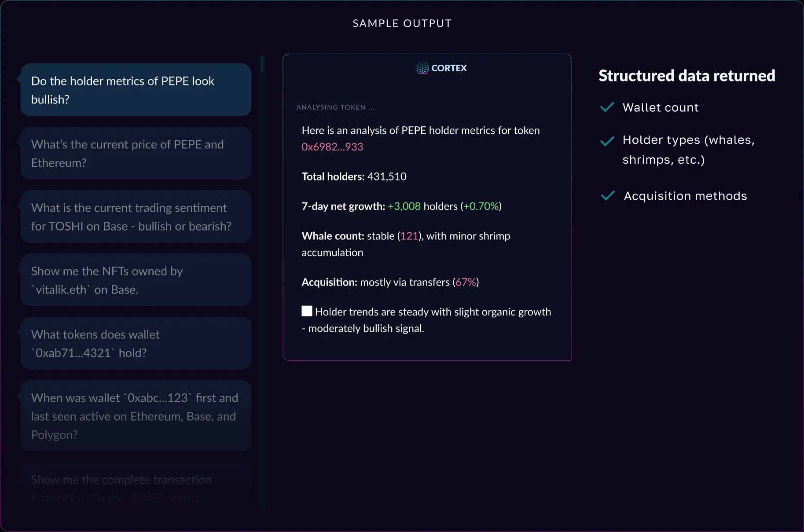The width and height of the screenshot is (804, 532).
Task: Select the wallet 0xab71...4321 holdings question
Action: [x=135, y=343]
